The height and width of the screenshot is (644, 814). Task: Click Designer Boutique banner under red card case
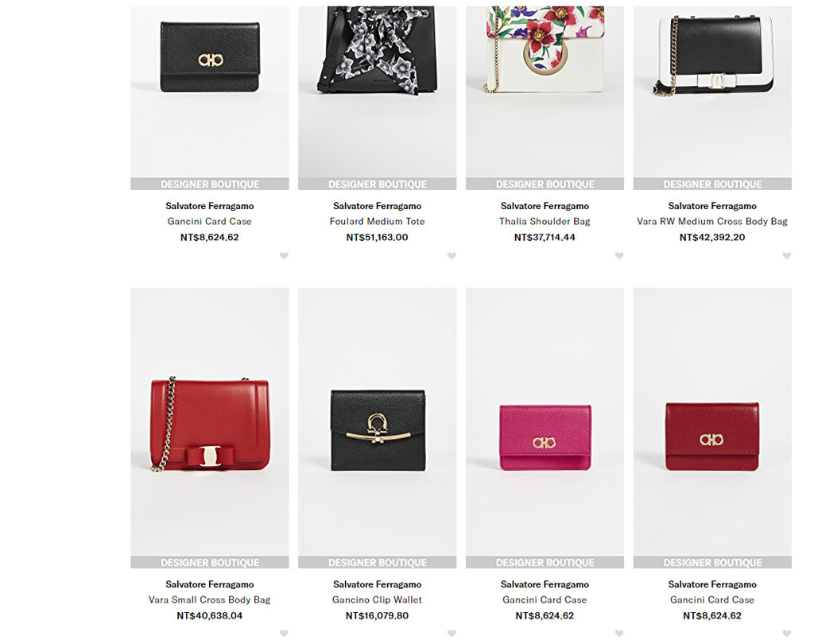tap(712, 562)
